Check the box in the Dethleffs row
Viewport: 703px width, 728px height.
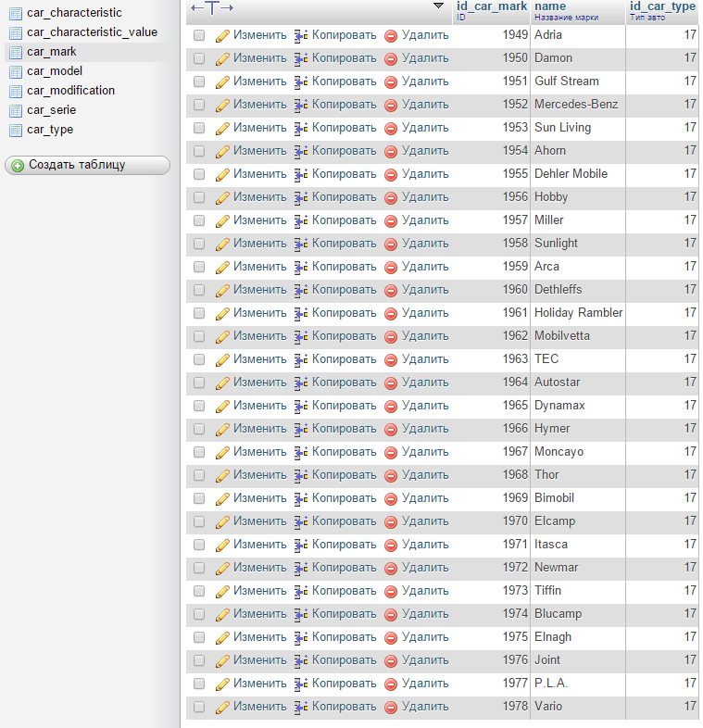tap(199, 290)
